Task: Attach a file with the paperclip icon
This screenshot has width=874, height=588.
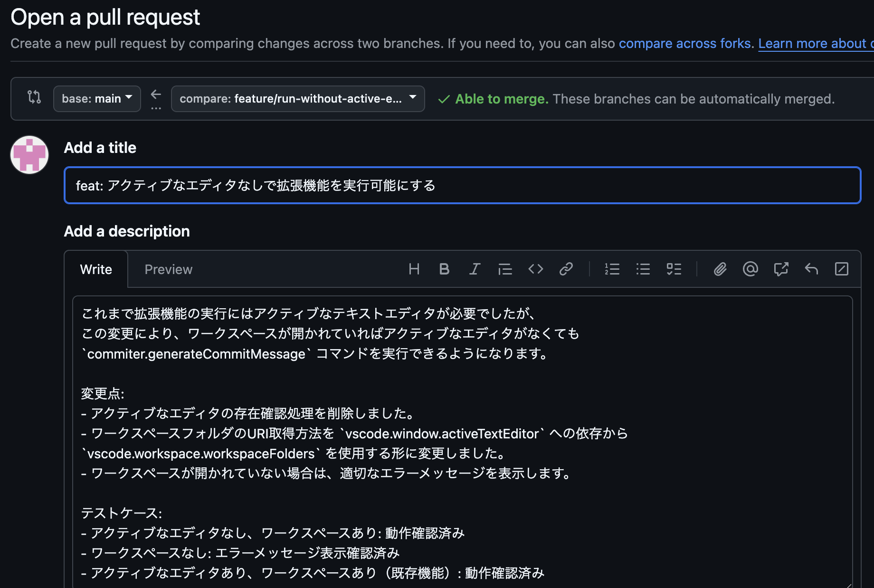Action: coord(720,269)
